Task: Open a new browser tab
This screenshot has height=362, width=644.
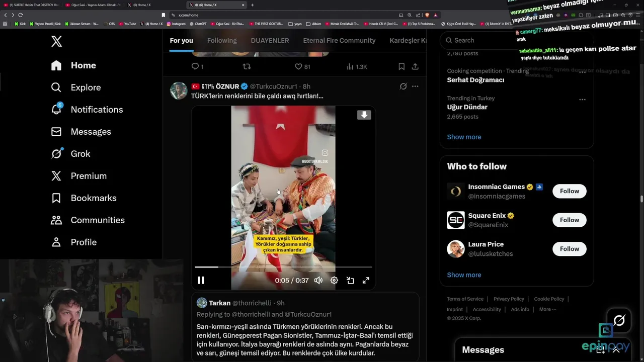Action: [252, 5]
